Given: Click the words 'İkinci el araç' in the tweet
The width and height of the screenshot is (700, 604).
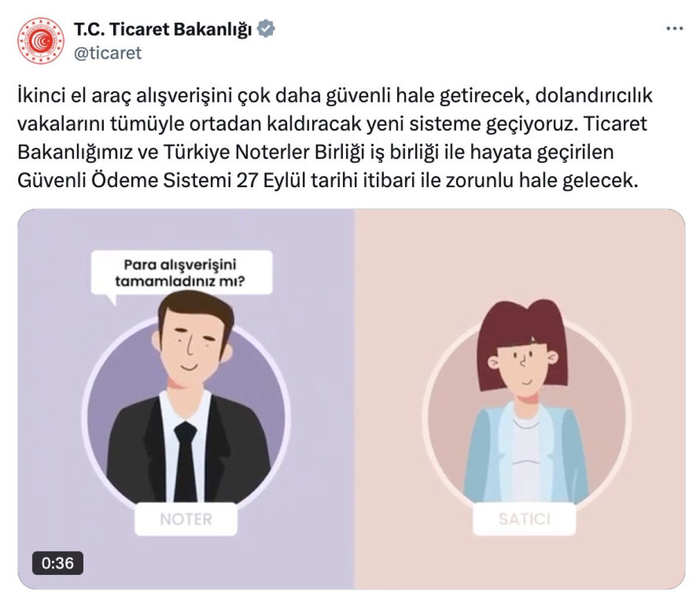Looking at the screenshot, I should pyautogui.click(x=73, y=96).
